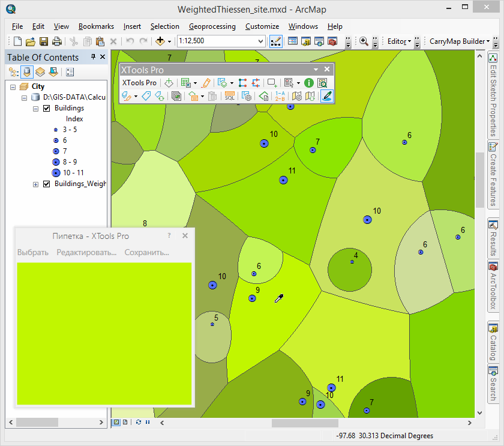Collapse the City data frame
The image size is (504, 446).
coord(13,87)
